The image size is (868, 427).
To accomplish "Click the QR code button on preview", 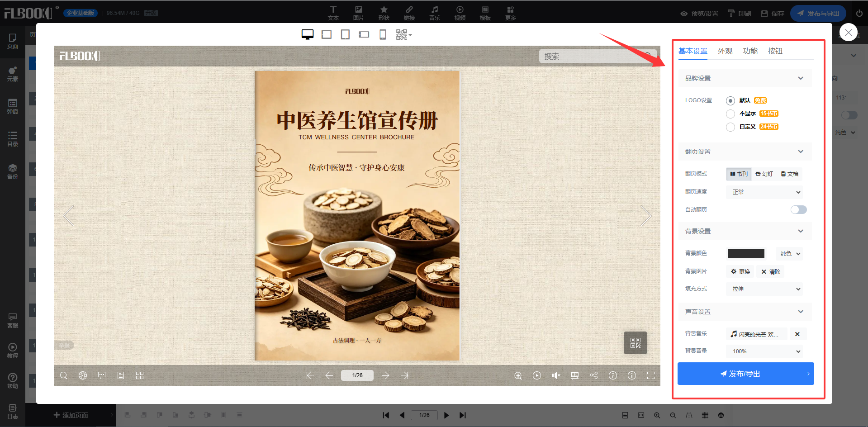I will [635, 343].
